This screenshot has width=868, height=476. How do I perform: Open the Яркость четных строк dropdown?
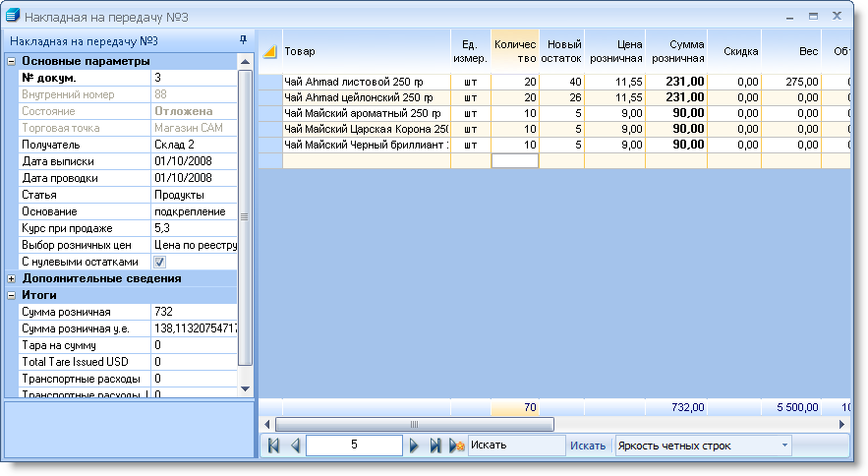[x=784, y=446]
